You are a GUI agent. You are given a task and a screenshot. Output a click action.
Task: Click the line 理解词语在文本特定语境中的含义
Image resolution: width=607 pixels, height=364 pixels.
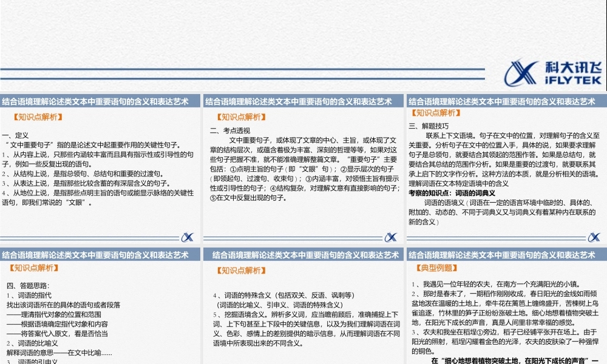coord(458,183)
